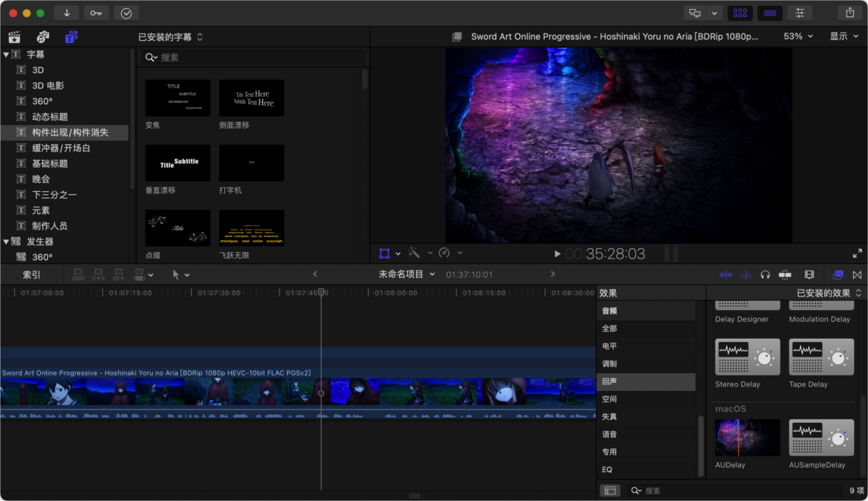Collapse the 字幕 category tree
Screen dimensions: 868x501
click(6, 54)
